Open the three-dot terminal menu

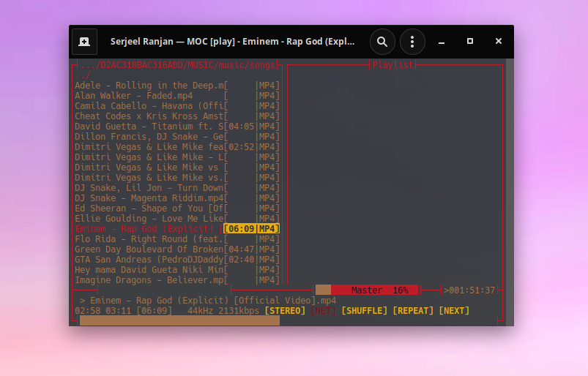pyautogui.click(x=412, y=42)
